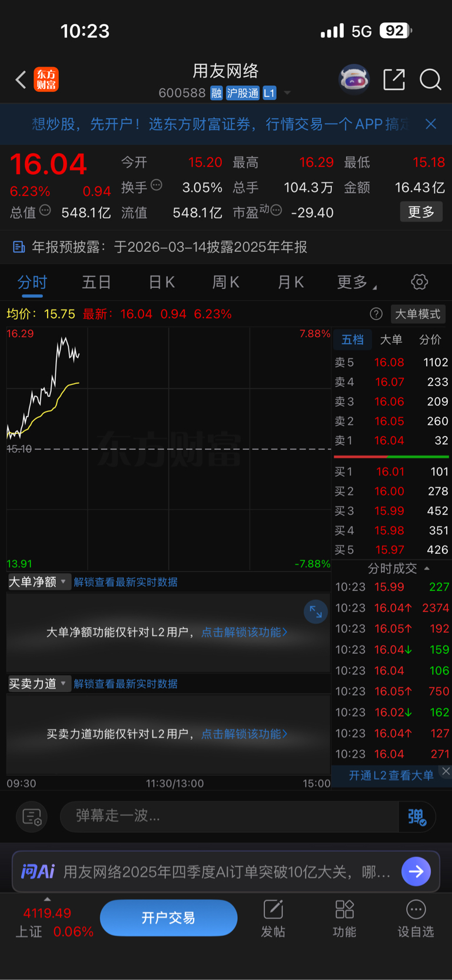This screenshot has height=980, width=452.
Task: Tap the battery indicator in status bar
Action: coord(395,31)
